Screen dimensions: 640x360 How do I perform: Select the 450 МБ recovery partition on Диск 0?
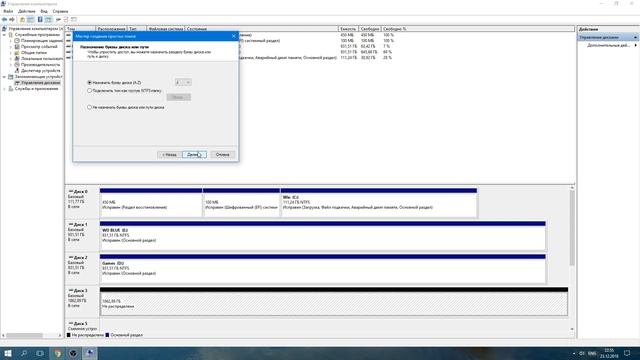[151, 204]
